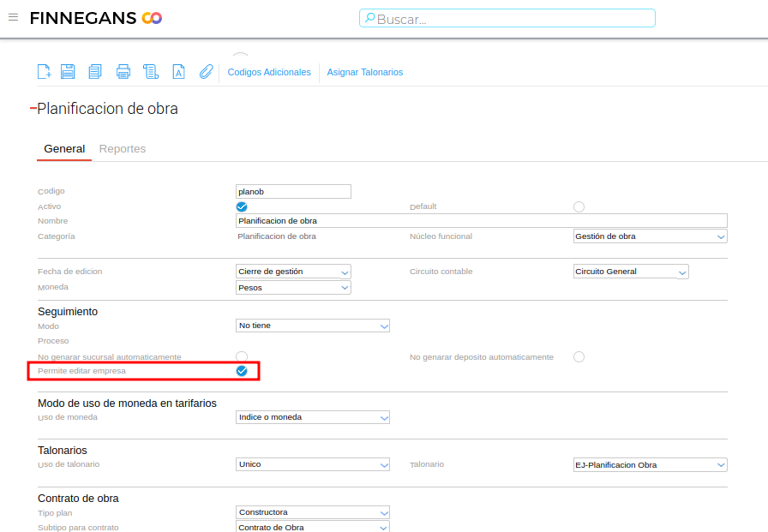Toggle the Default checkbox
768x532 pixels.
click(579, 206)
